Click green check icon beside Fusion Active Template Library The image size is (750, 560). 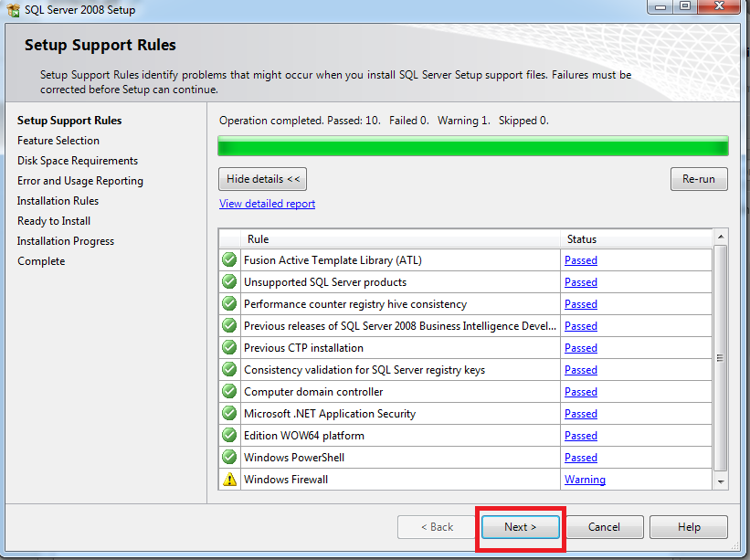[x=229, y=260]
